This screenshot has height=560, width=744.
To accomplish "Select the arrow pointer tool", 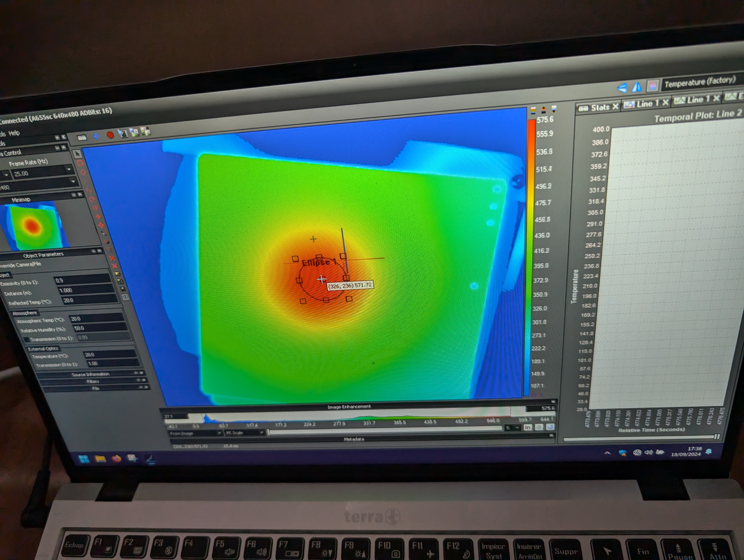I will [x=78, y=154].
